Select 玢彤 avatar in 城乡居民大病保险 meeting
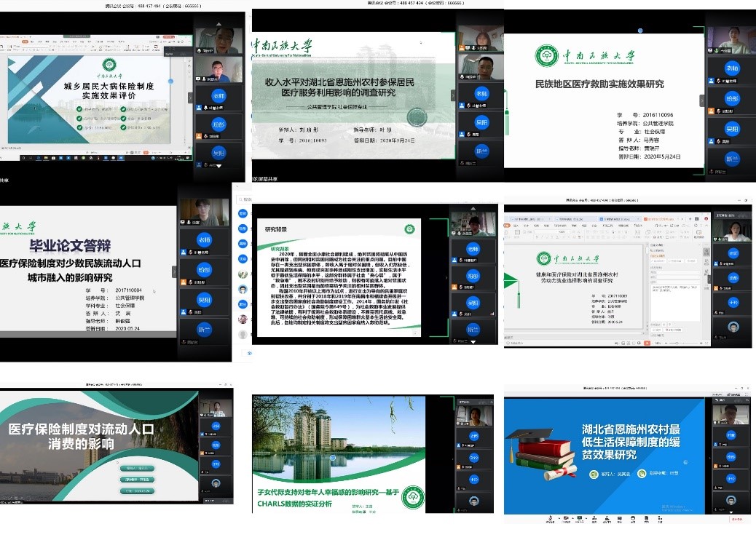 [219, 124]
